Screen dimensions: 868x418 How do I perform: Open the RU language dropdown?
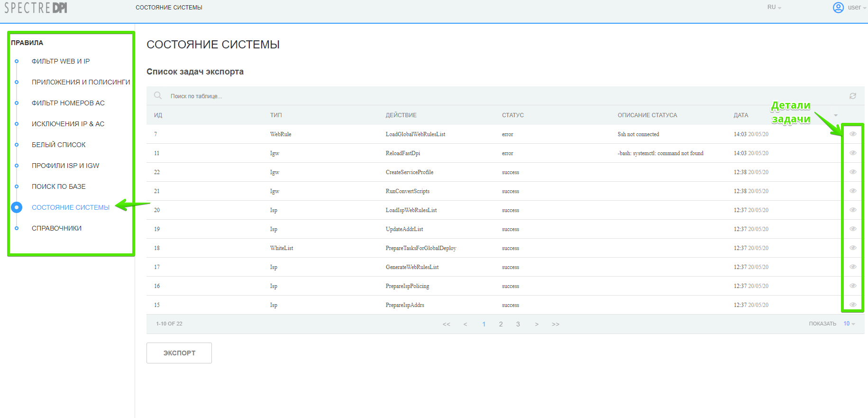pos(774,8)
